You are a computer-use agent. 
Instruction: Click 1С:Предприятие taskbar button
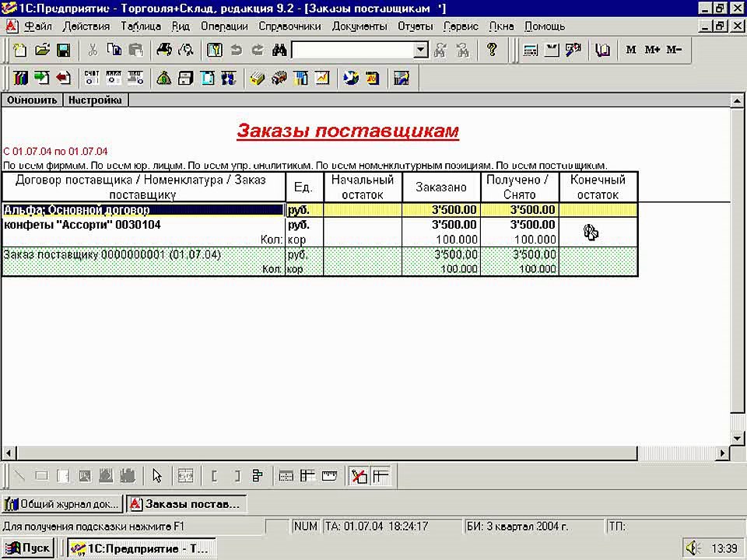pos(141,548)
